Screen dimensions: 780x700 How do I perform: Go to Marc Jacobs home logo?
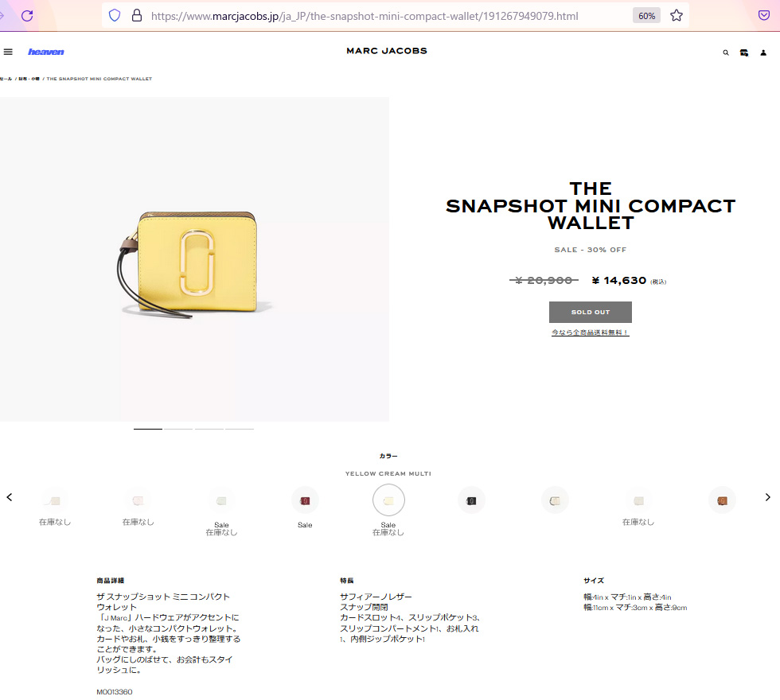coord(387,51)
